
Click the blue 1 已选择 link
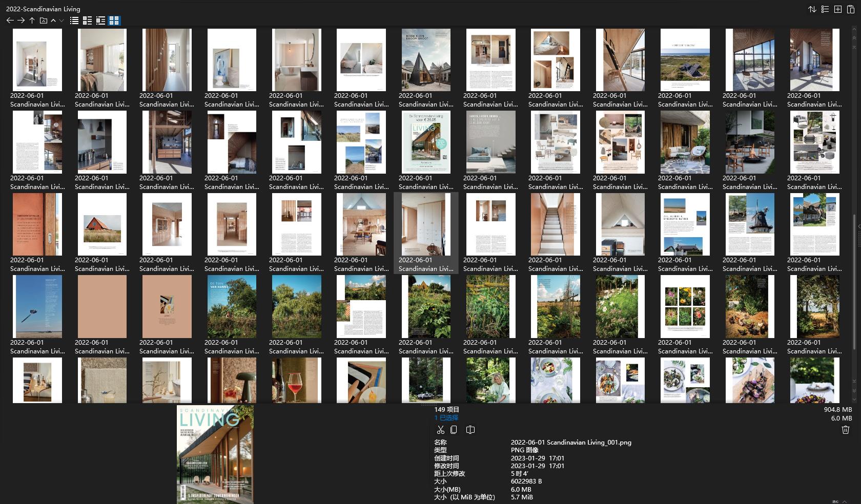coord(445,417)
